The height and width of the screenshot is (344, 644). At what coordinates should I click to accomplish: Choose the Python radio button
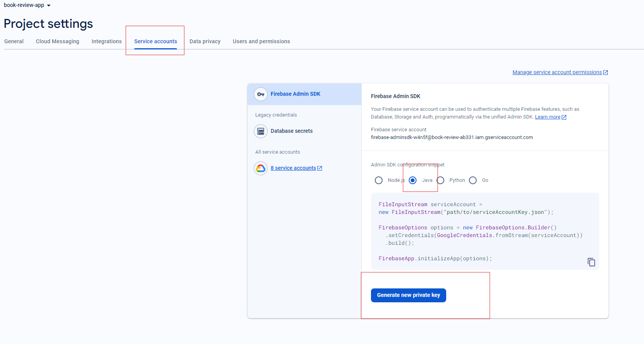click(440, 180)
